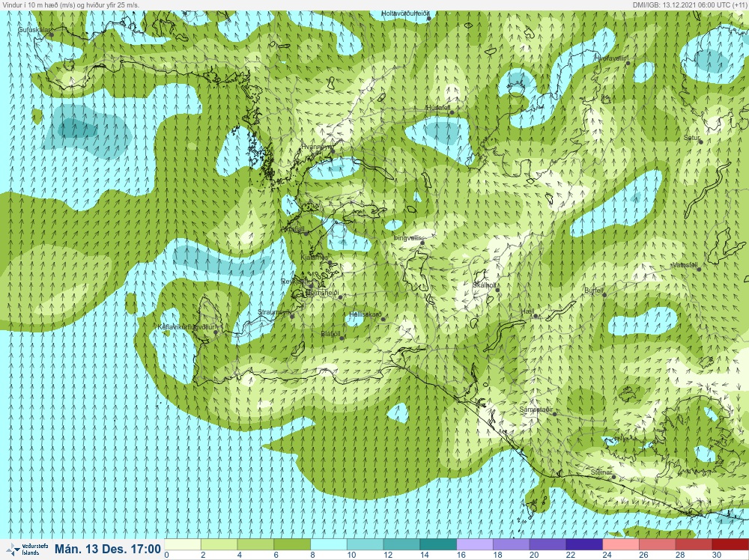Image resolution: width=749 pixels, height=560 pixels.
Task: Select the Steinar station label
Action: click(x=601, y=472)
